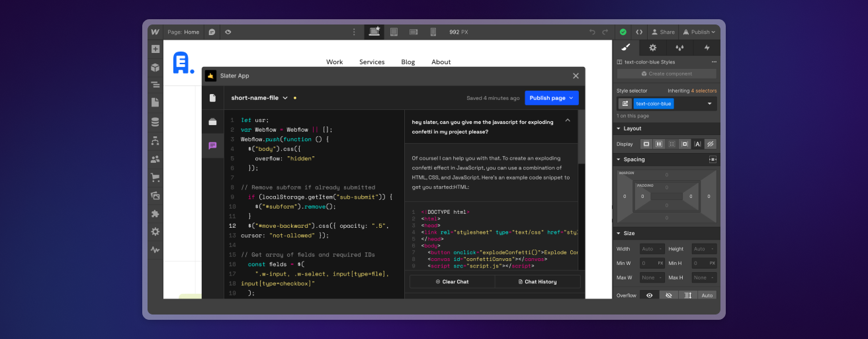Open the Add Elements panel

[155, 49]
